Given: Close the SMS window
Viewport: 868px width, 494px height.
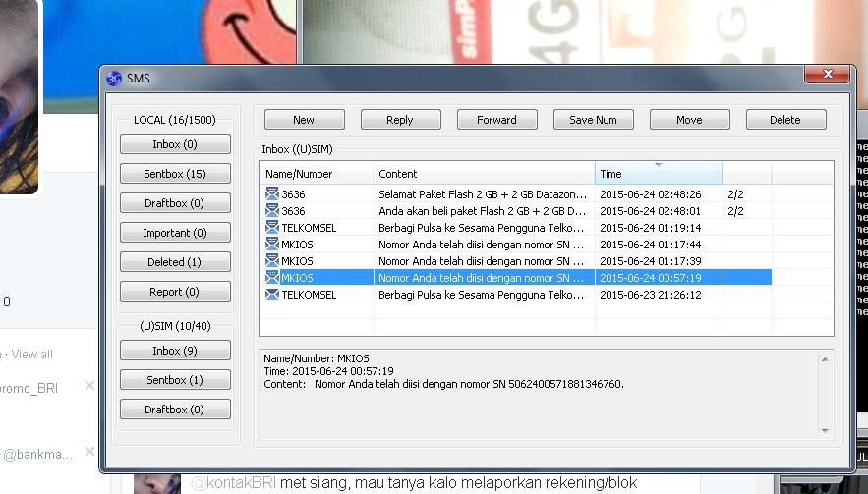Looking at the screenshot, I should pos(827,74).
